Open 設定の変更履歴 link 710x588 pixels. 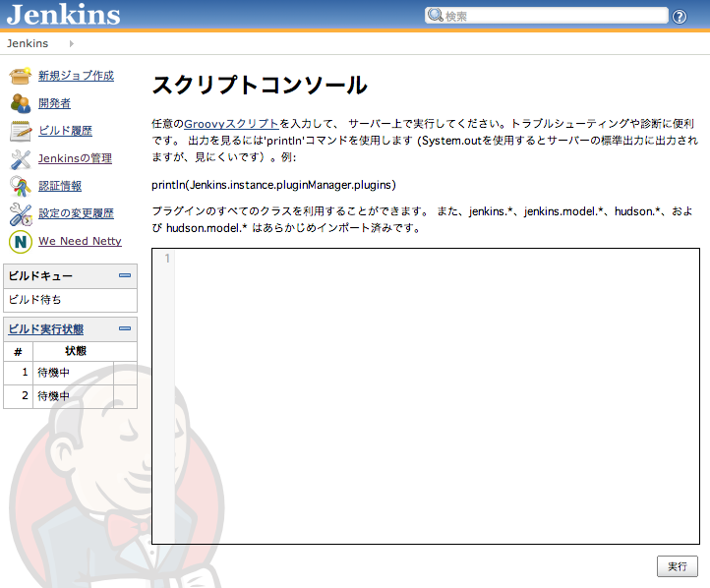[76, 213]
